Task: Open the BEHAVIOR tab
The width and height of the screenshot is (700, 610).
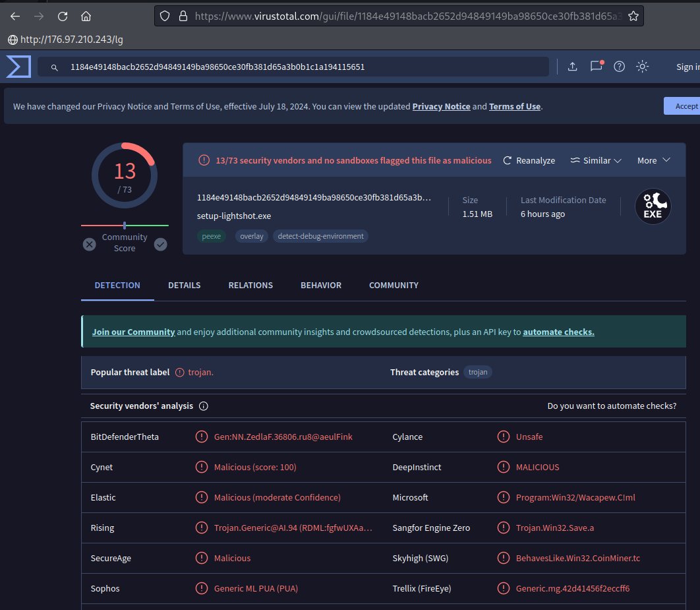Action: coord(321,286)
